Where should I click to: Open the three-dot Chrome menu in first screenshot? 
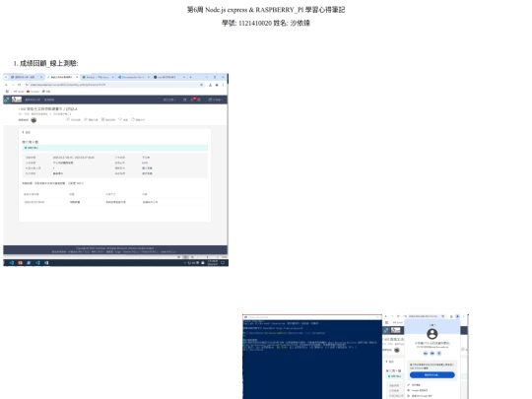coord(223,85)
